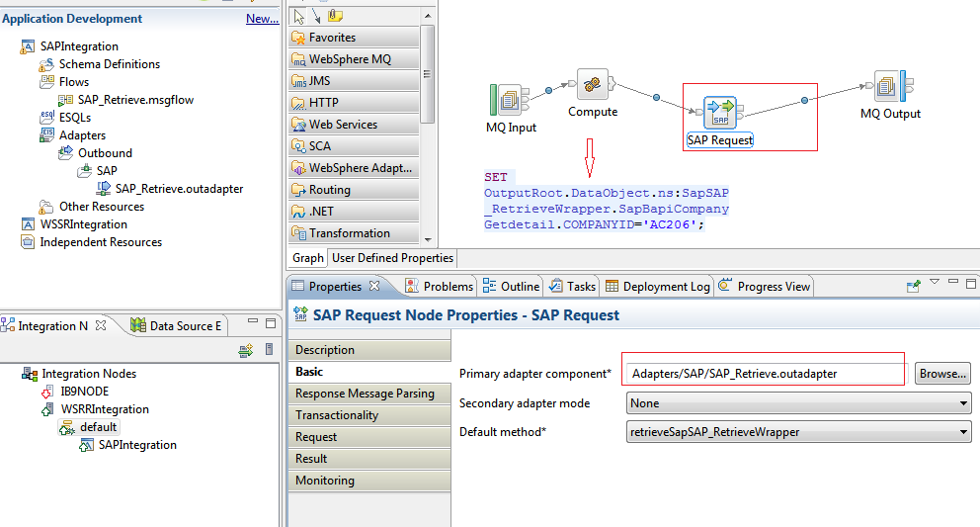980x527 pixels.
Task: Select the Transactionality properties section
Action: tap(369, 415)
